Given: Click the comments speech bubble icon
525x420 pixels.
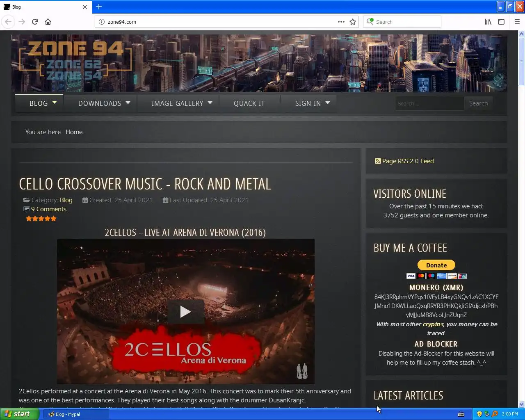Looking at the screenshot, I should coord(27,209).
